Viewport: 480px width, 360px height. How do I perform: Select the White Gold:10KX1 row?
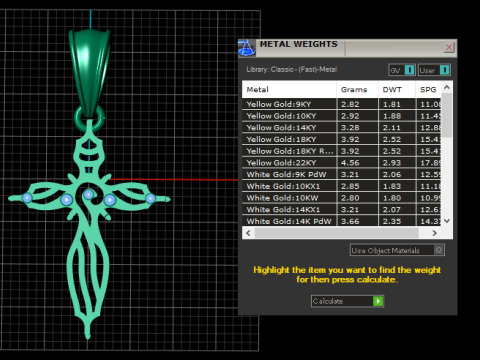pyautogui.click(x=342, y=186)
